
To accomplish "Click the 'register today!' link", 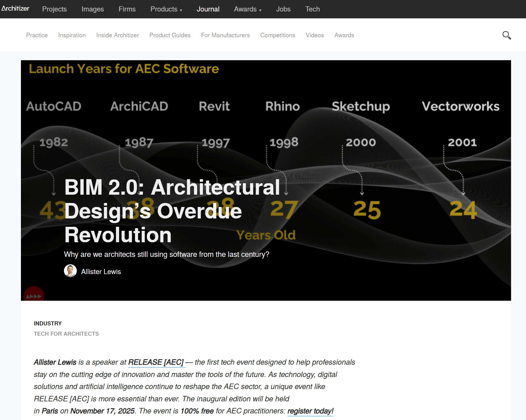I will click(x=310, y=411).
